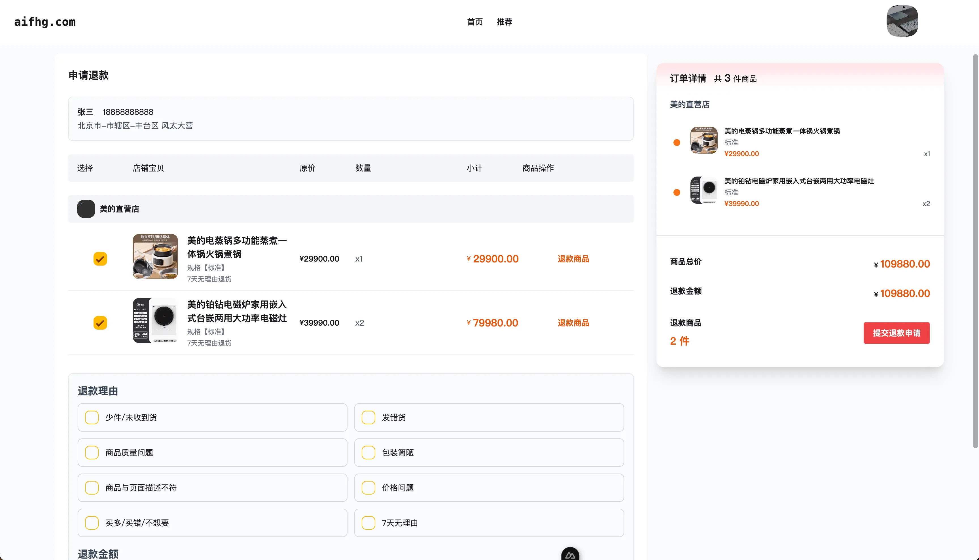Click 退款商品 link for the 电蒸锅 item
The image size is (979, 560).
(x=573, y=258)
